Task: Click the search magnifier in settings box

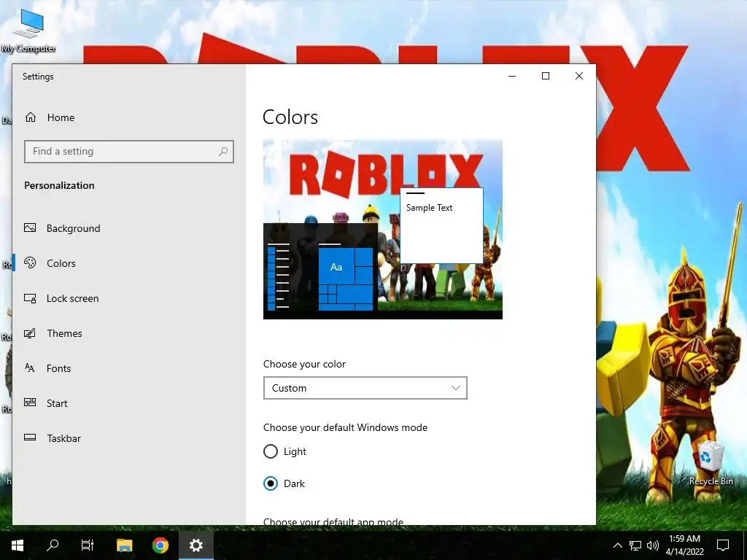Action: [x=223, y=152]
